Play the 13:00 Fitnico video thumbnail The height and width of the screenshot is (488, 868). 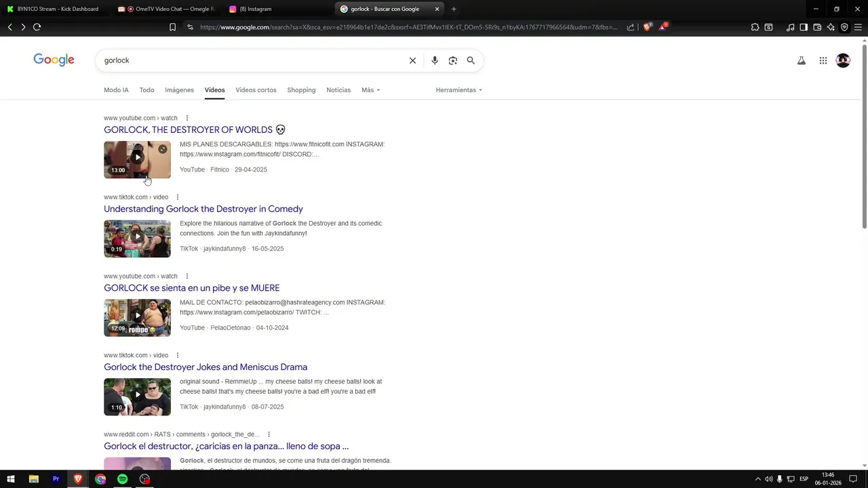click(x=137, y=159)
